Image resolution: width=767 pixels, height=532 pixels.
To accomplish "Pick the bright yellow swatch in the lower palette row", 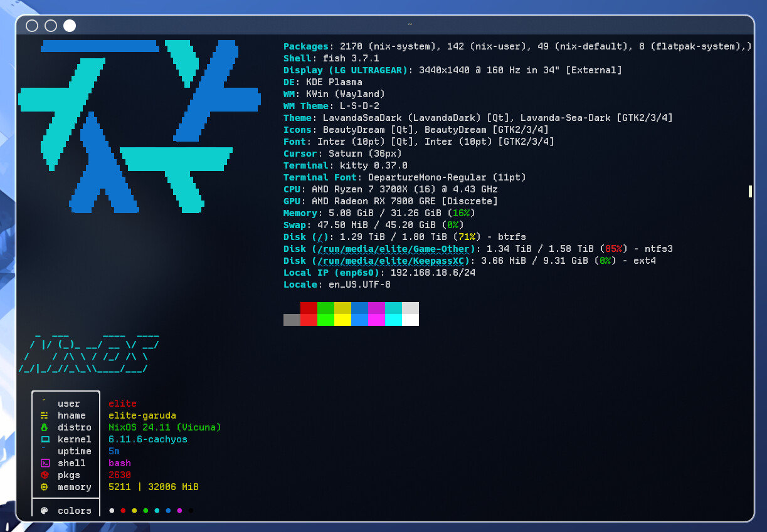I will tap(342, 320).
